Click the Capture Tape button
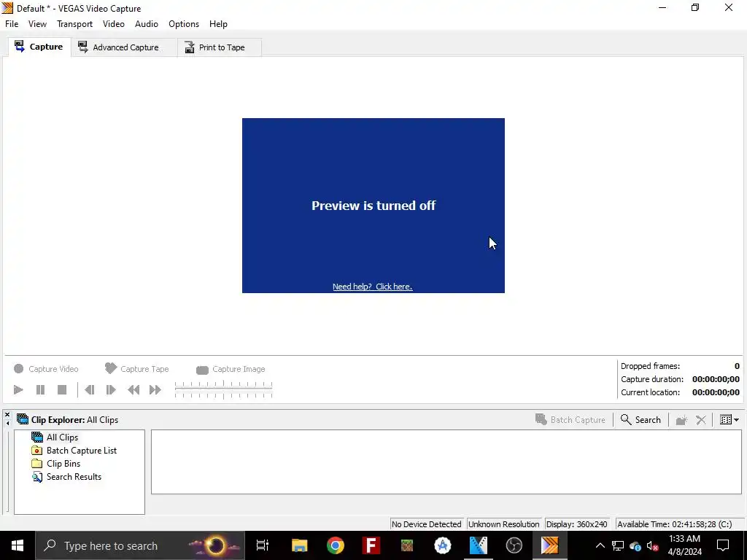The width and height of the screenshot is (747, 560). pos(136,368)
